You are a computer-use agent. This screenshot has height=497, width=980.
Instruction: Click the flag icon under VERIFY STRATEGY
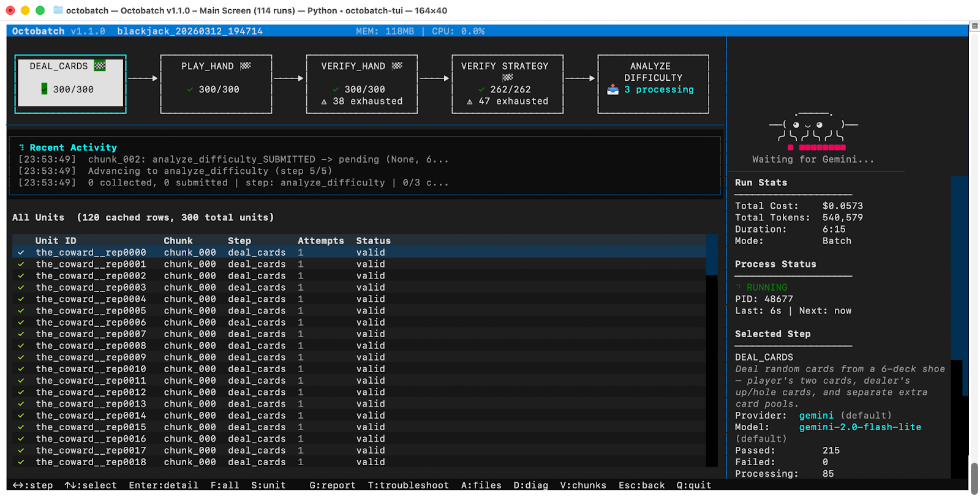(x=508, y=78)
